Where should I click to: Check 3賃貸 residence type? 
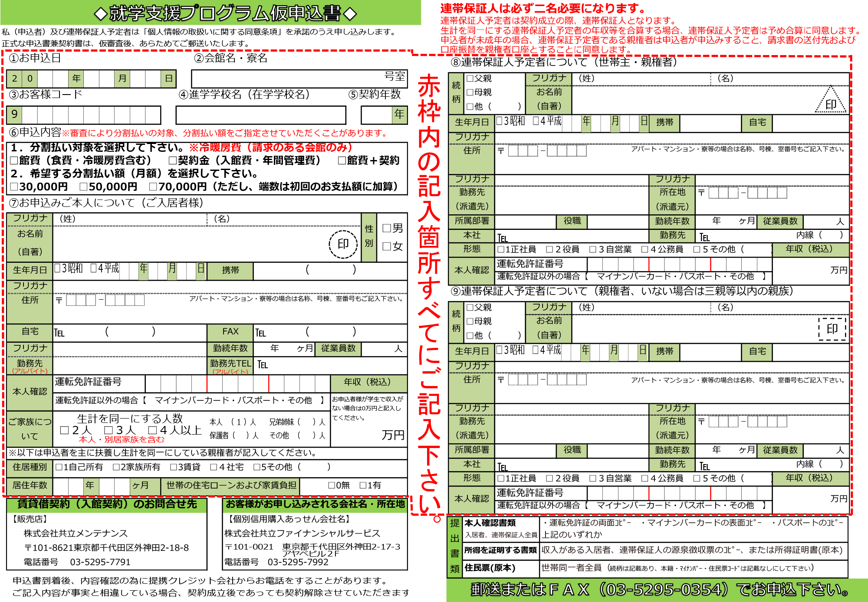(174, 467)
